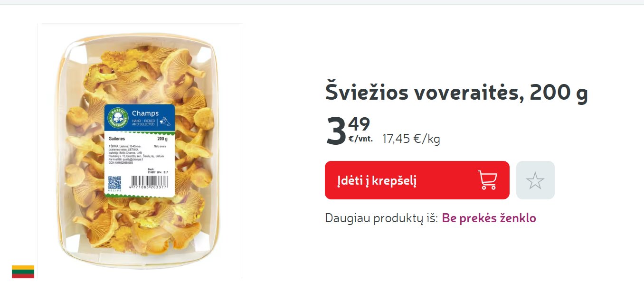Screen dimensions: 644x291
Task: Click the large price digit 3
Action: point(336,131)
